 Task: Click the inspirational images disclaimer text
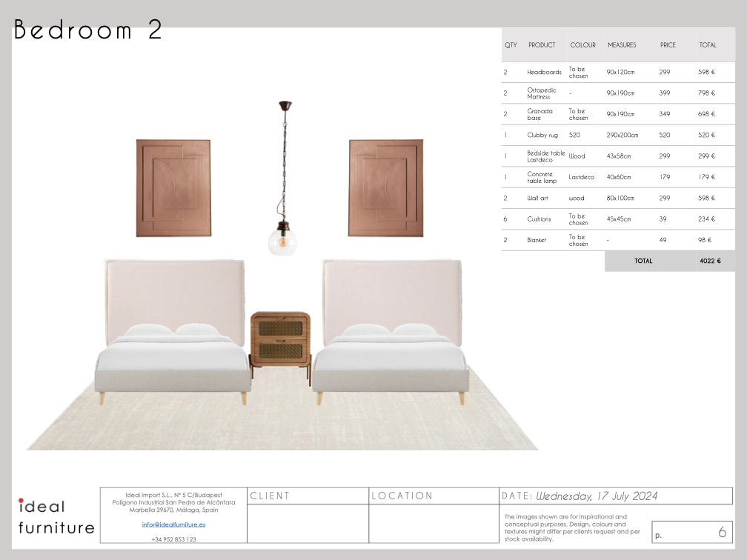point(572,527)
